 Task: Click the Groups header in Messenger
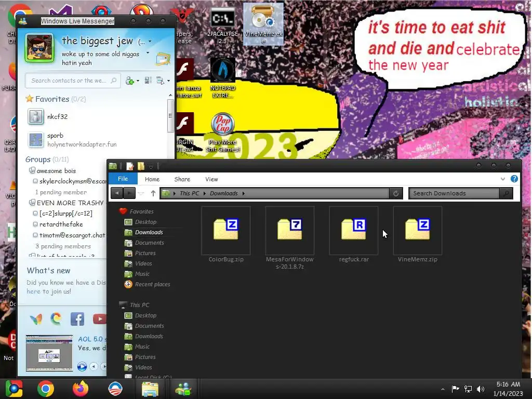coord(37,159)
